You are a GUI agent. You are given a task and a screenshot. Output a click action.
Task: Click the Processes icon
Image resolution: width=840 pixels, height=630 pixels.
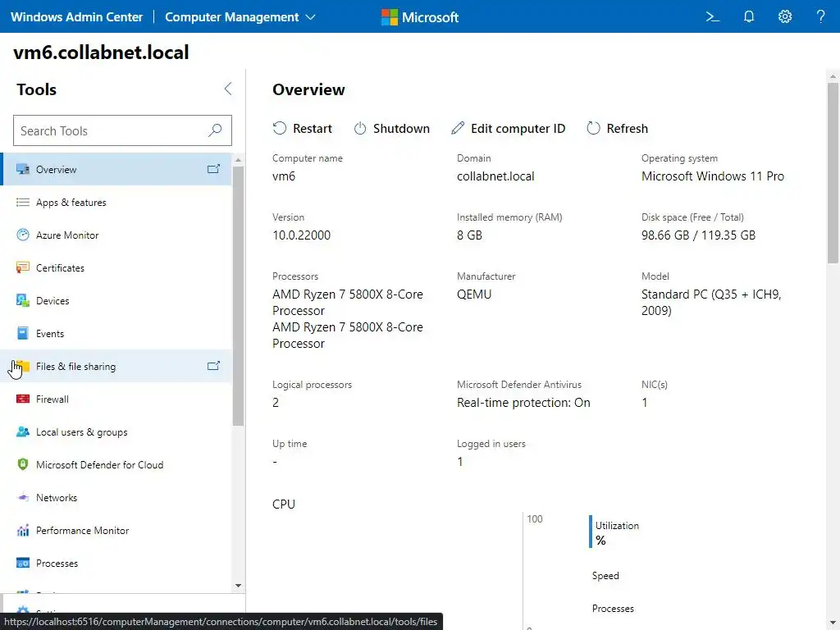(x=22, y=563)
